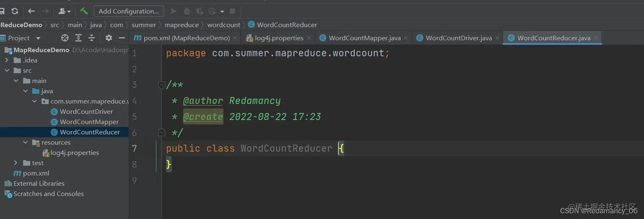This screenshot has width=644, height=219.
Task: Collapse the resources folder arrow
Action: point(26,142)
